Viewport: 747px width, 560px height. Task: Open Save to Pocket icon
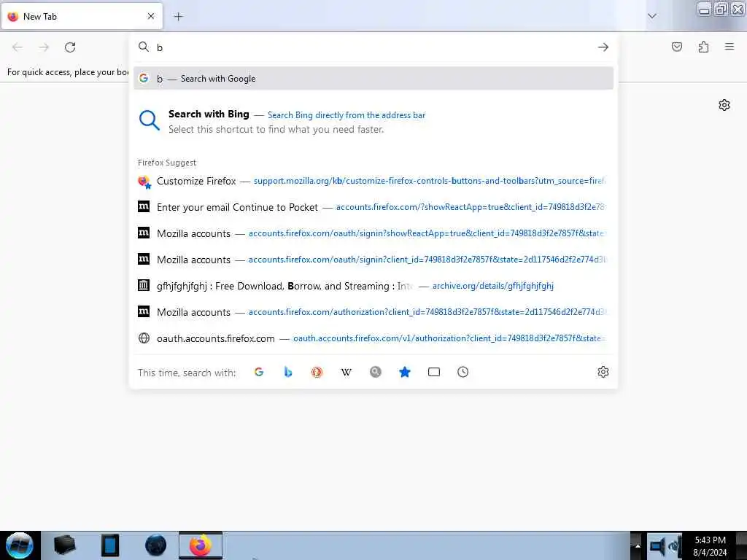tap(676, 47)
